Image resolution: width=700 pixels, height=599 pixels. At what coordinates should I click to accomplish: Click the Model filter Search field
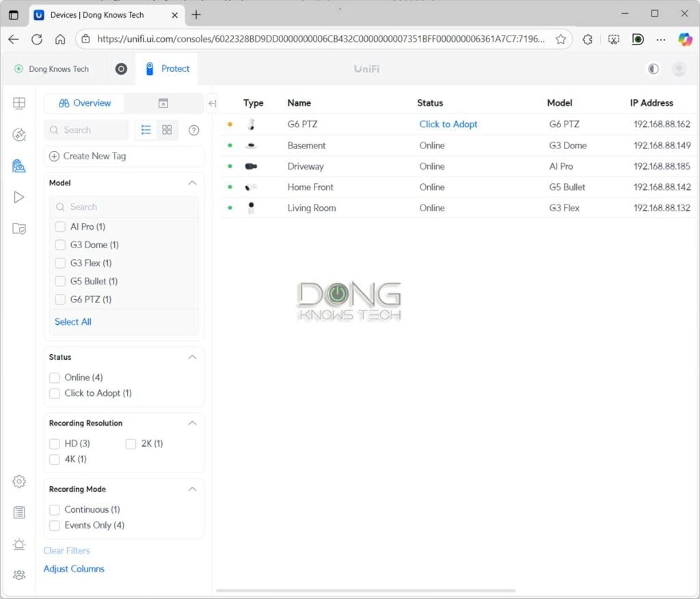point(124,207)
